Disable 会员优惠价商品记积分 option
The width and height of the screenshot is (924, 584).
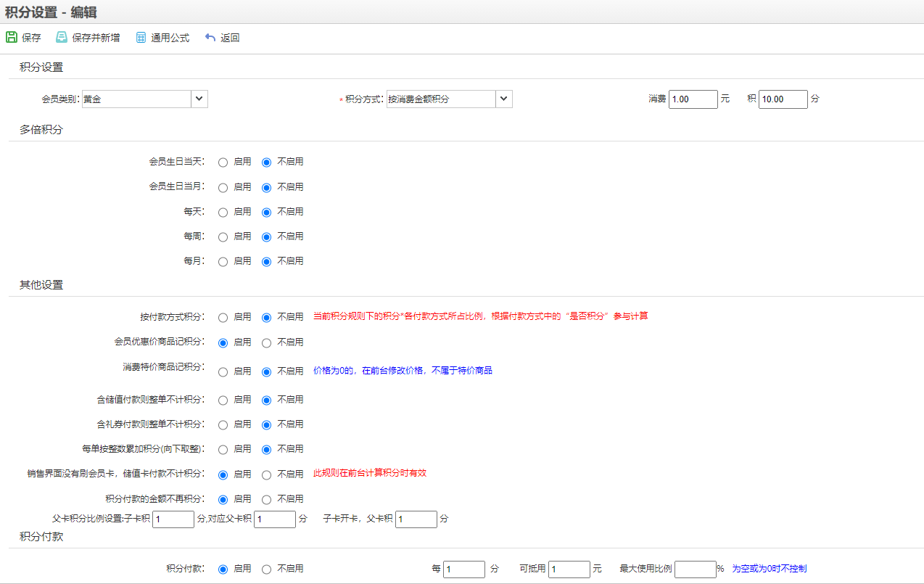coord(267,342)
